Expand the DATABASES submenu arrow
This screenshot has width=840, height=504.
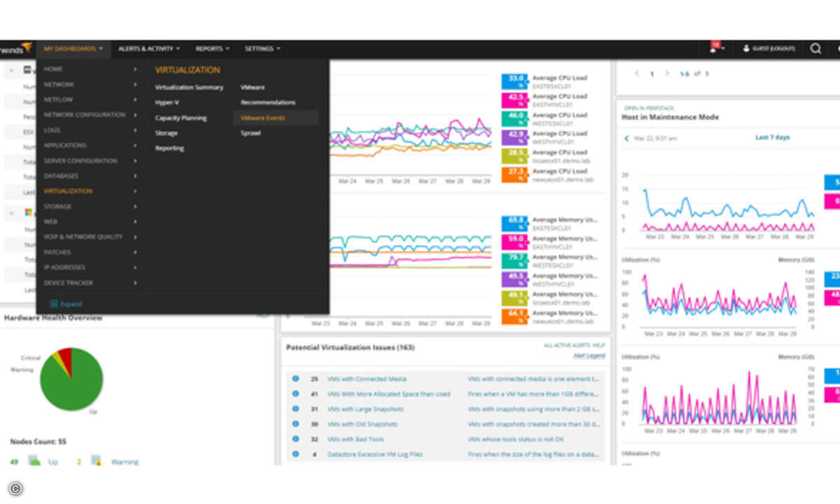(x=135, y=176)
